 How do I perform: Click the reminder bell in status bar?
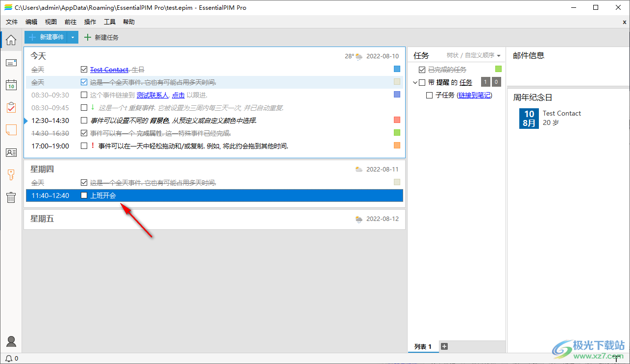tap(9, 359)
